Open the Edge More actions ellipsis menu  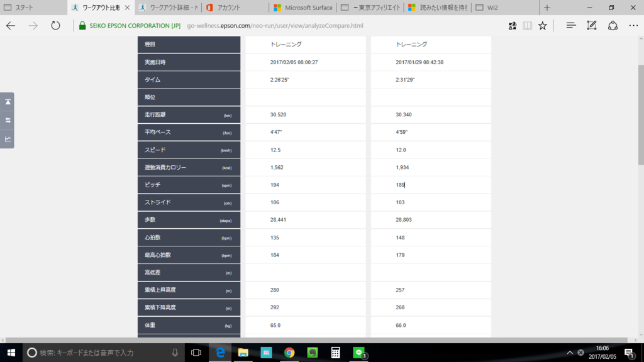pyautogui.click(x=633, y=25)
